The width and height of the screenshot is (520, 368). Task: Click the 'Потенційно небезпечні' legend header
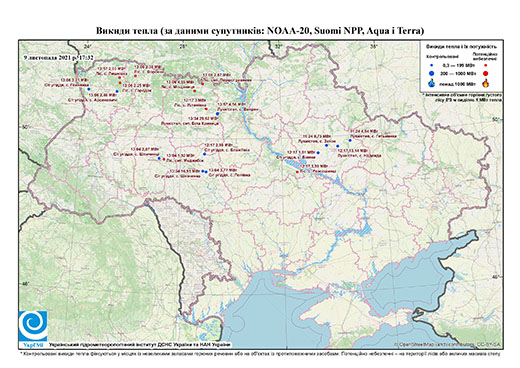coord(485,56)
